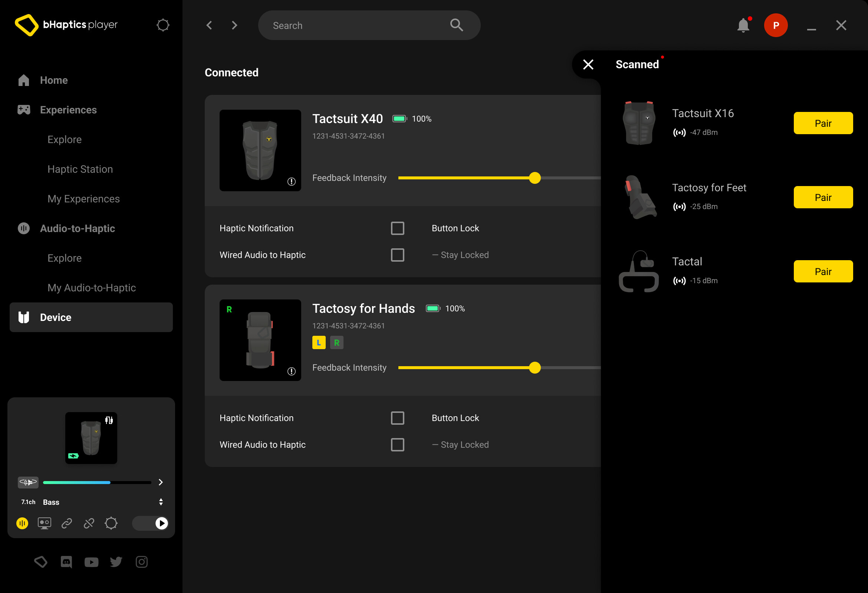Open the Instagram icon
868x593 pixels.
click(142, 562)
